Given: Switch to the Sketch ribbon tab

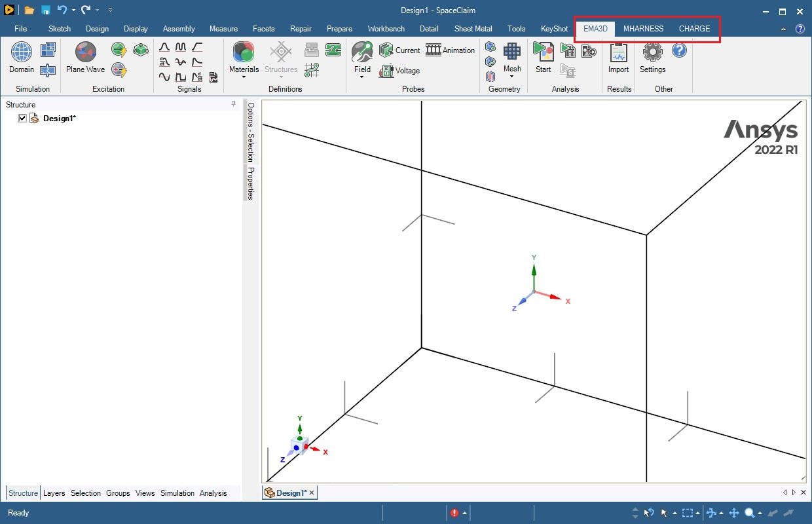Looking at the screenshot, I should click(x=60, y=29).
